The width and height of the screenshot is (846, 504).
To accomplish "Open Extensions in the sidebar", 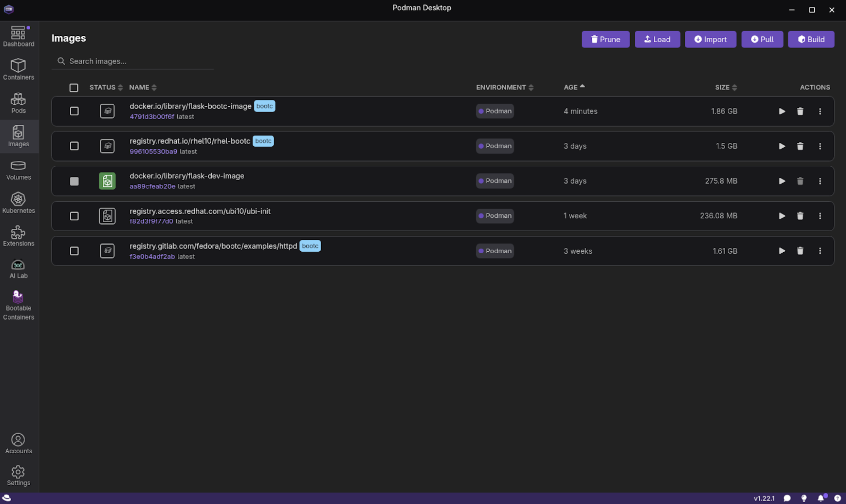I will click(18, 236).
